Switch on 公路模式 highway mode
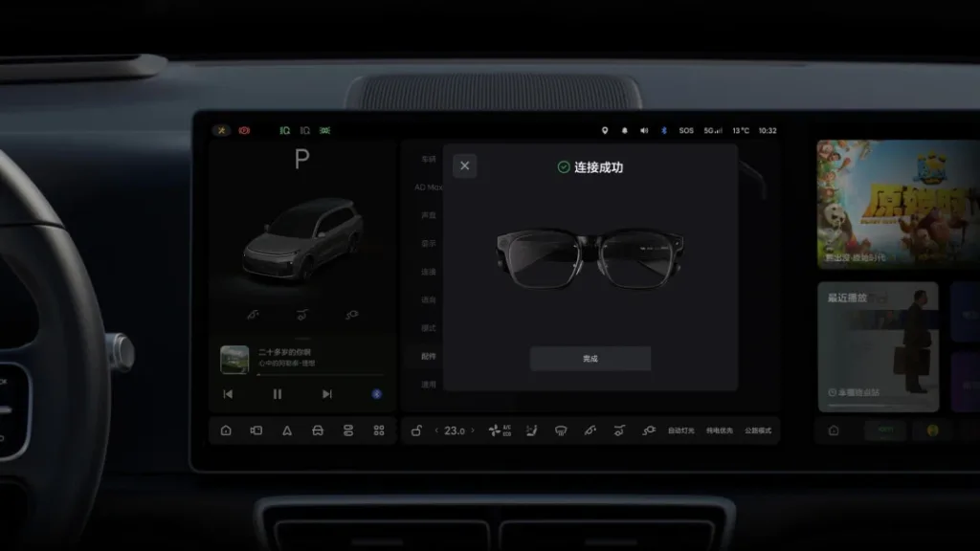The height and width of the screenshot is (551, 980). pyautogui.click(x=758, y=430)
